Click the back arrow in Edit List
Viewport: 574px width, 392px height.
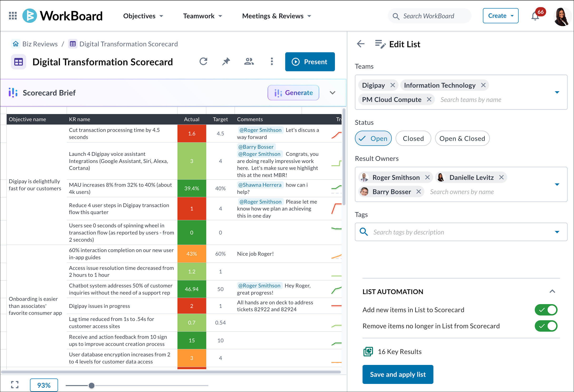(361, 44)
